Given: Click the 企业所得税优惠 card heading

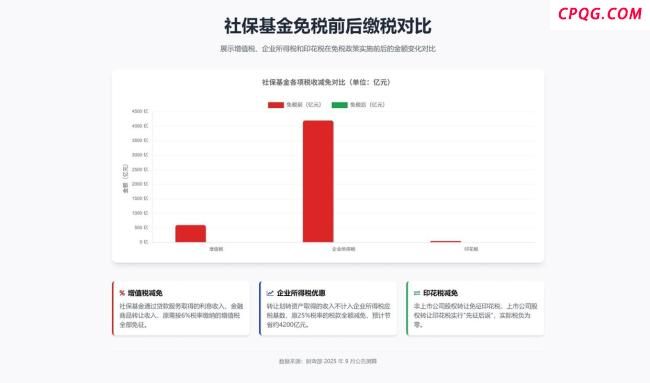Looking at the screenshot, I should pyautogui.click(x=301, y=293).
